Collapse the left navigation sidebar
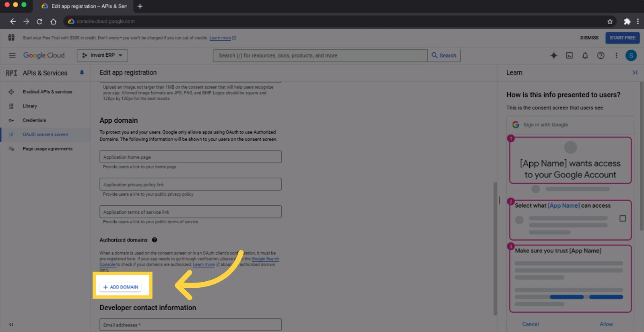This screenshot has width=644, height=332. [11, 324]
